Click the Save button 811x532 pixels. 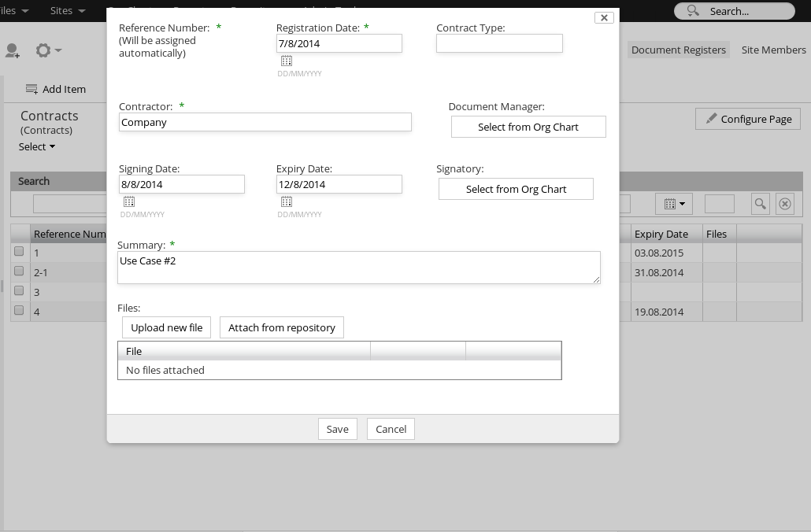point(337,429)
